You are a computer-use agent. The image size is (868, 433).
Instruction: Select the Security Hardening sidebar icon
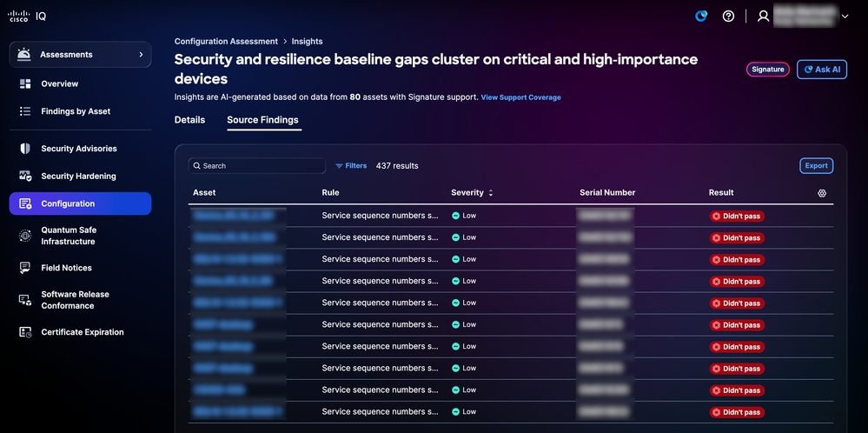(x=25, y=177)
